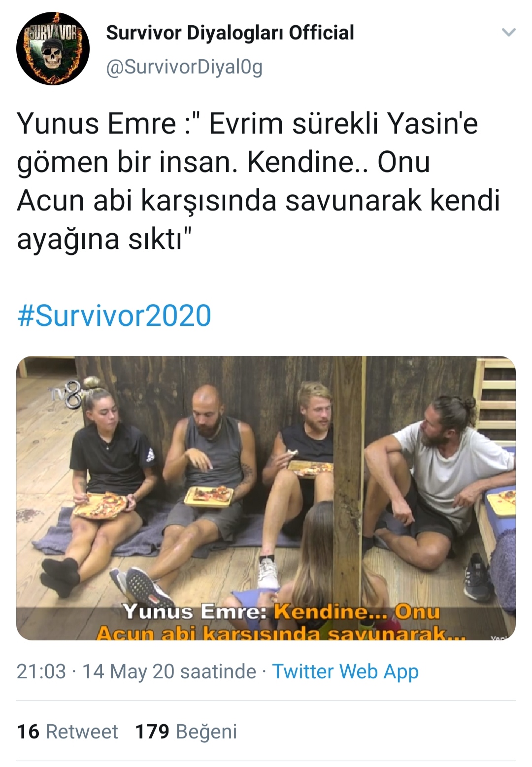View the 16 Retweet list
Viewport: 532px width, 767px height.
pyautogui.click(x=67, y=732)
